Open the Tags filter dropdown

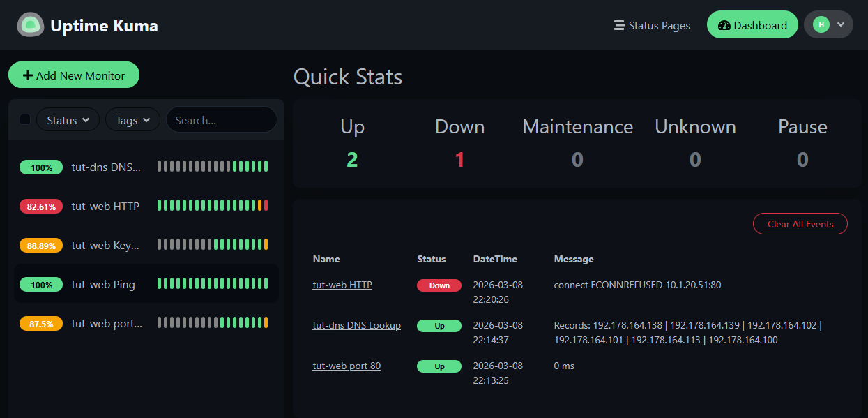132,119
